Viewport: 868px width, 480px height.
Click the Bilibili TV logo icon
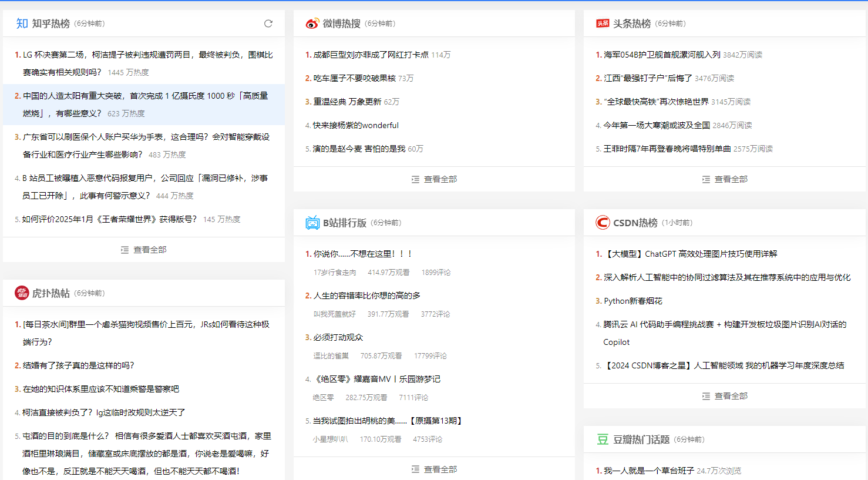click(x=312, y=223)
